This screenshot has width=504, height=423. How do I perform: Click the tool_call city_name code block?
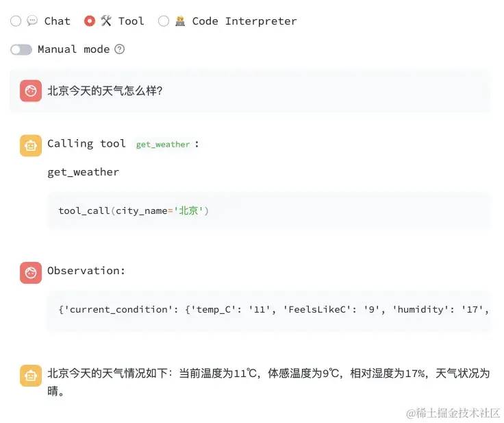tap(269, 211)
